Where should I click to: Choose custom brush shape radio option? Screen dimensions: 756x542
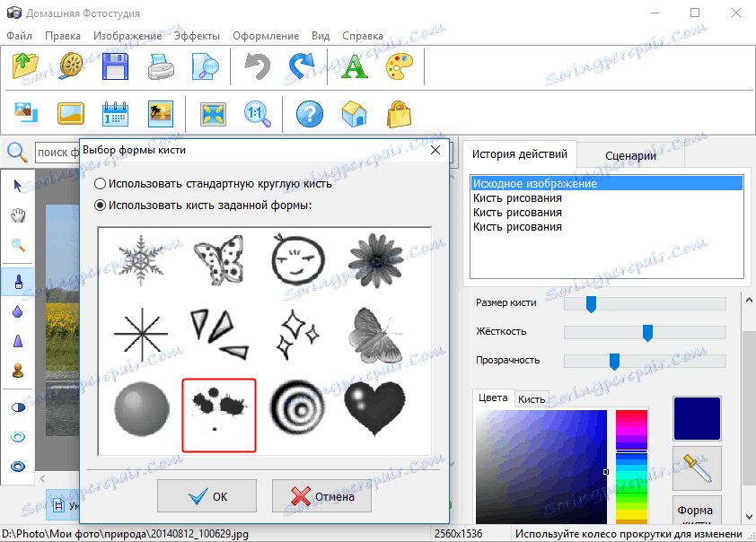(x=100, y=205)
